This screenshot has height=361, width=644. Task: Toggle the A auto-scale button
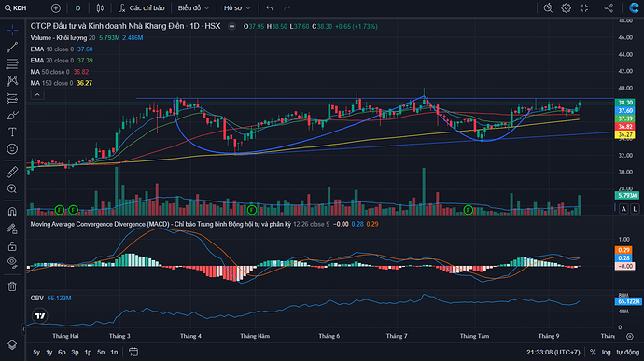point(623,209)
